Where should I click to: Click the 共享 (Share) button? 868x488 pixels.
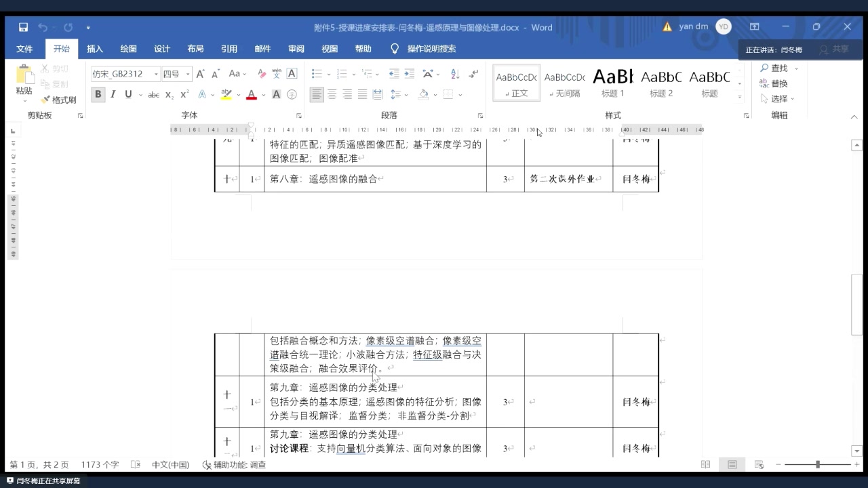tap(834, 49)
